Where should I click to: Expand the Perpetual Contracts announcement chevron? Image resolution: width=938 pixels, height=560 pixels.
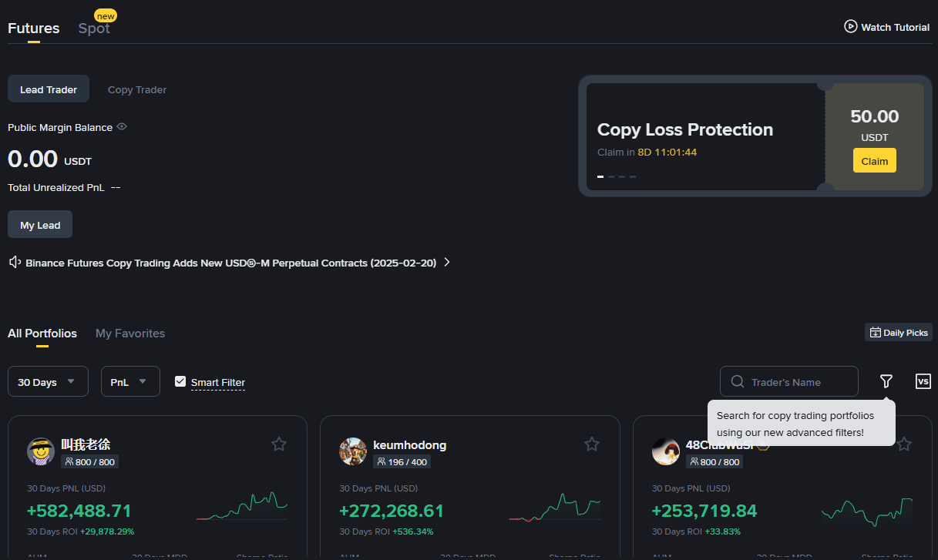tap(446, 262)
